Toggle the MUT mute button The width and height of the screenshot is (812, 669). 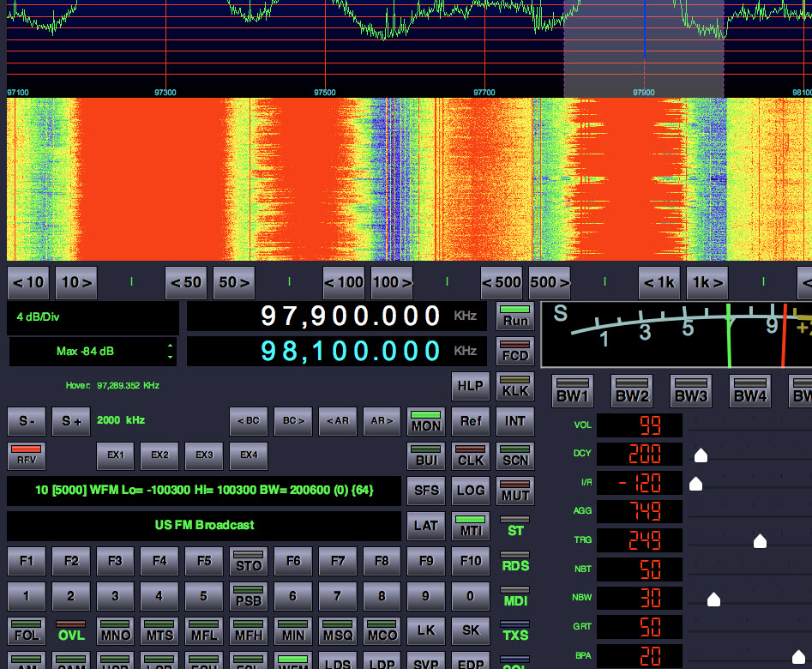[x=515, y=491]
